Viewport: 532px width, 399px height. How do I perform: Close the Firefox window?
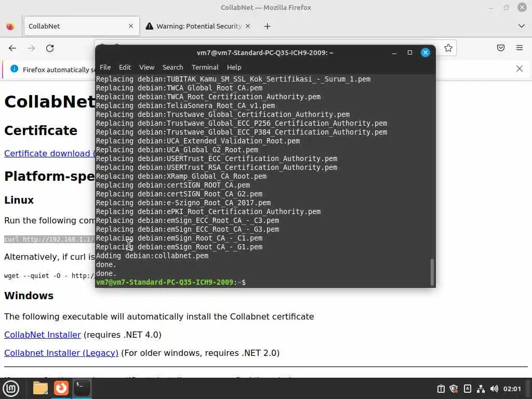click(x=522, y=7)
